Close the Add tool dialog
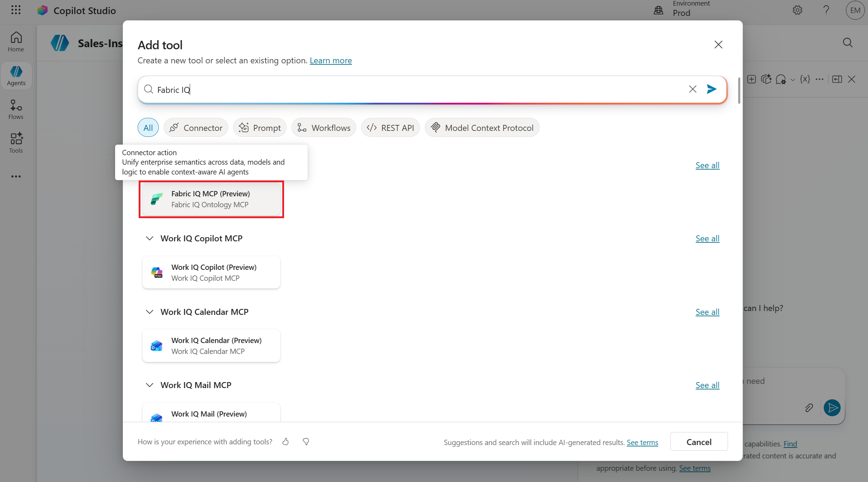The width and height of the screenshot is (868, 482). [x=718, y=44]
